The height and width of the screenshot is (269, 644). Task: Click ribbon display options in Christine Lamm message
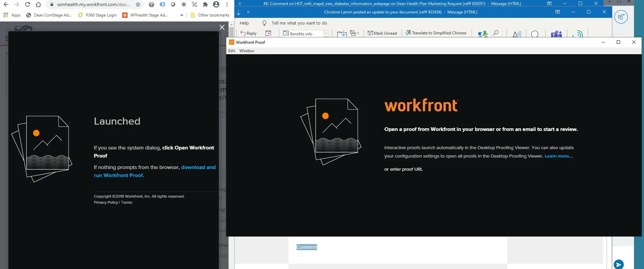[557, 12]
